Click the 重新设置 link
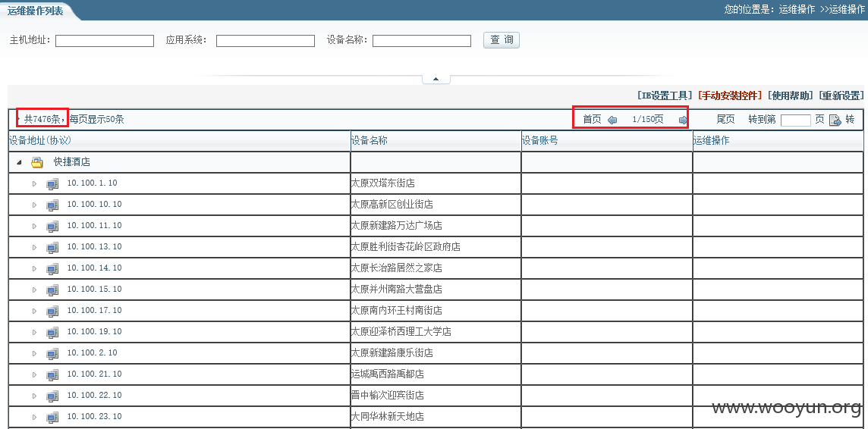Image resolution: width=868 pixels, height=429 pixels. pos(841,96)
